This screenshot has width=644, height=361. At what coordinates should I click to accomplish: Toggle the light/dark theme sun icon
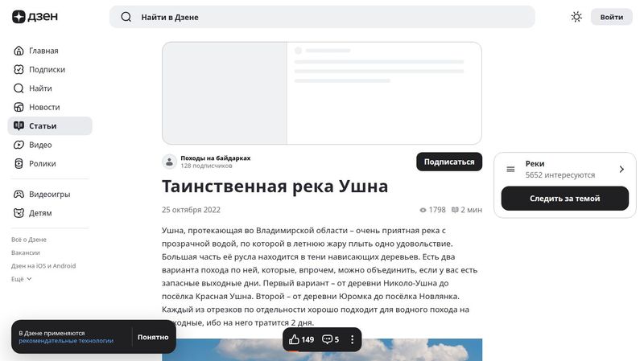point(576,17)
